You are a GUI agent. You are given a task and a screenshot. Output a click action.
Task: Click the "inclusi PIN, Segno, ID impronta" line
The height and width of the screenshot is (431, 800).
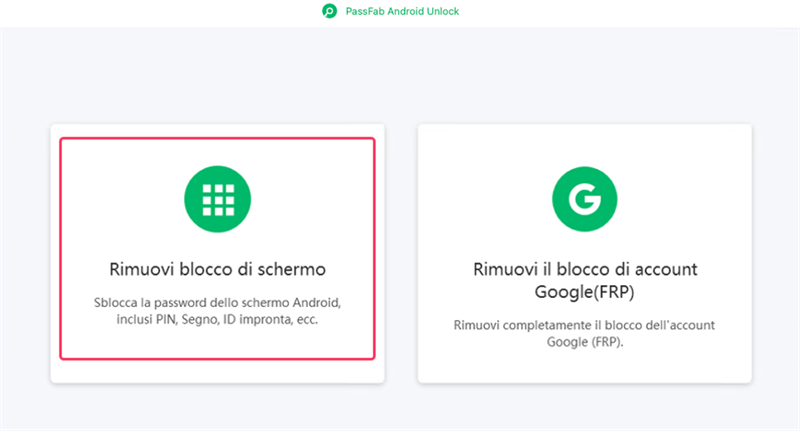pos(217,320)
